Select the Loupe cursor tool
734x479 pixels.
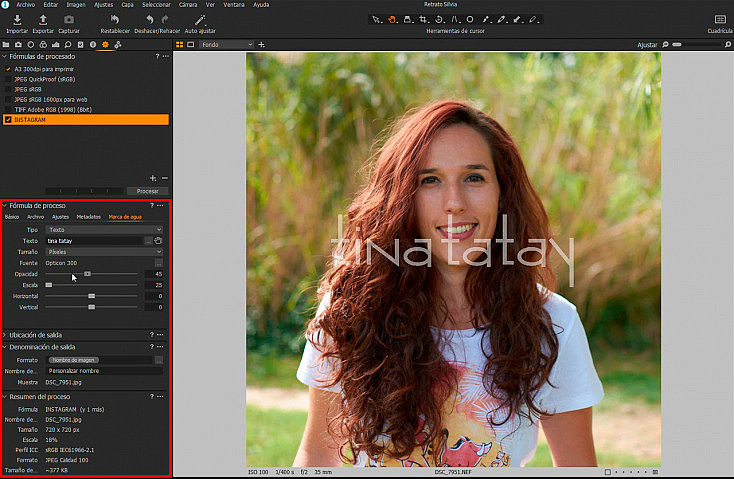(408, 20)
